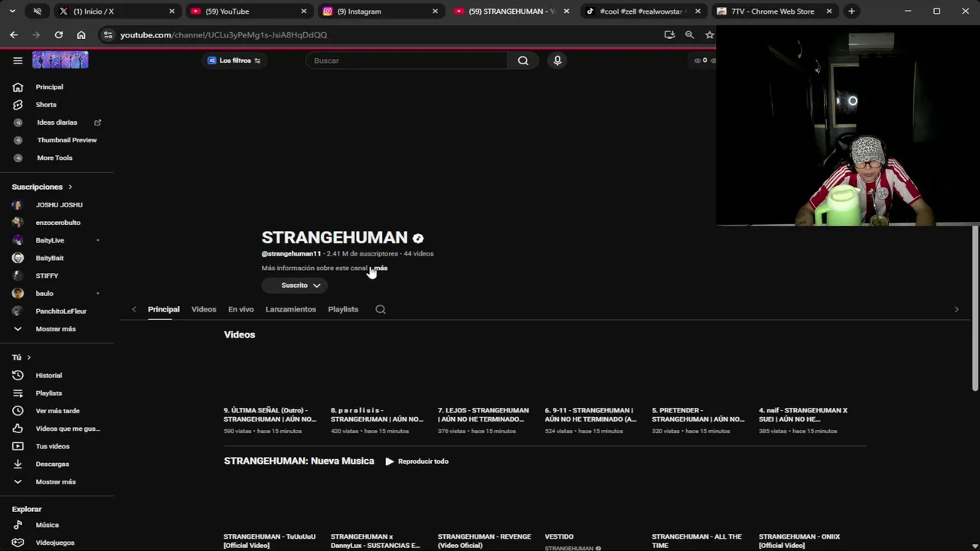Viewport: 980px width, 551px height.
Task: Go back to previous page
Action: click(14, 34)
